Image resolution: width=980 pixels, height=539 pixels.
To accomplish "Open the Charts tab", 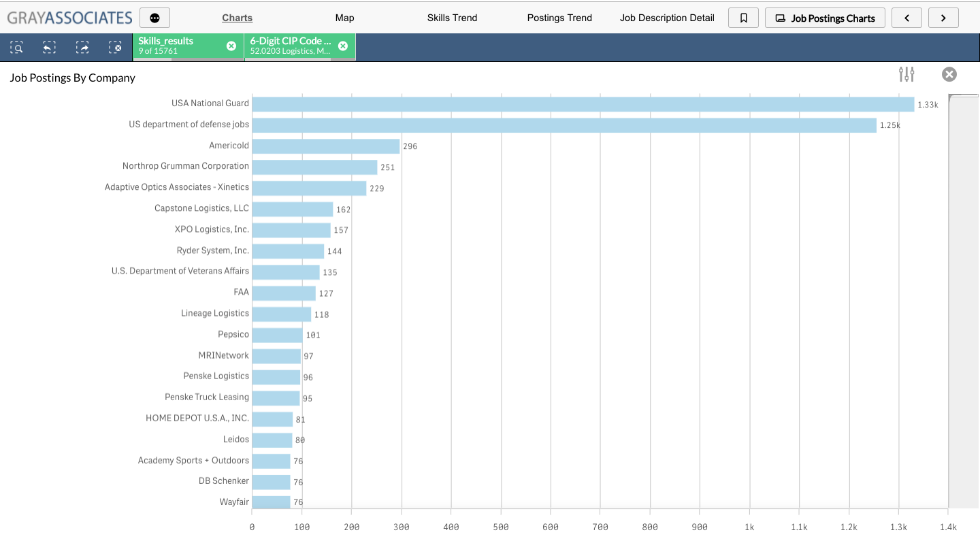I will [237, 18].
